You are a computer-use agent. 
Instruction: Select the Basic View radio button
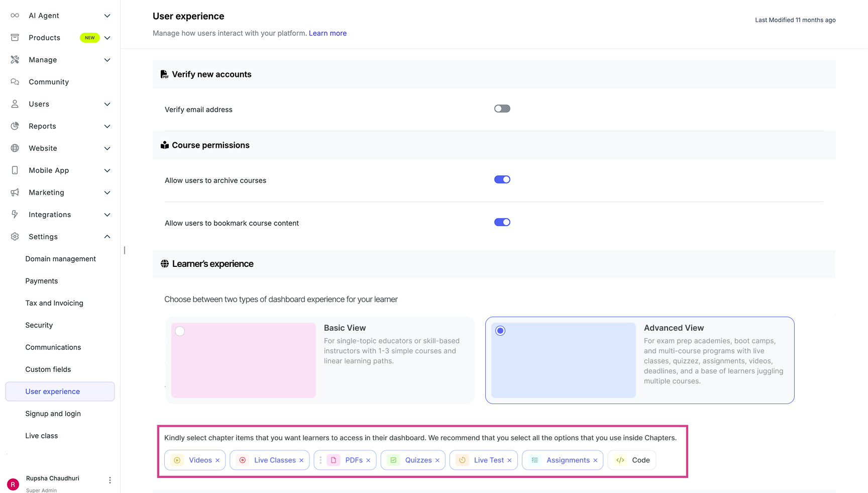180,332
